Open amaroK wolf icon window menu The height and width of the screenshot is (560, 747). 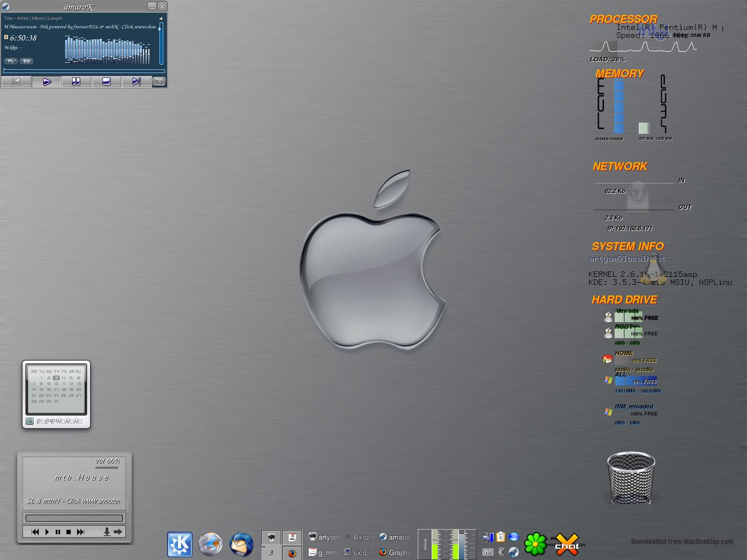coord(6,6)
